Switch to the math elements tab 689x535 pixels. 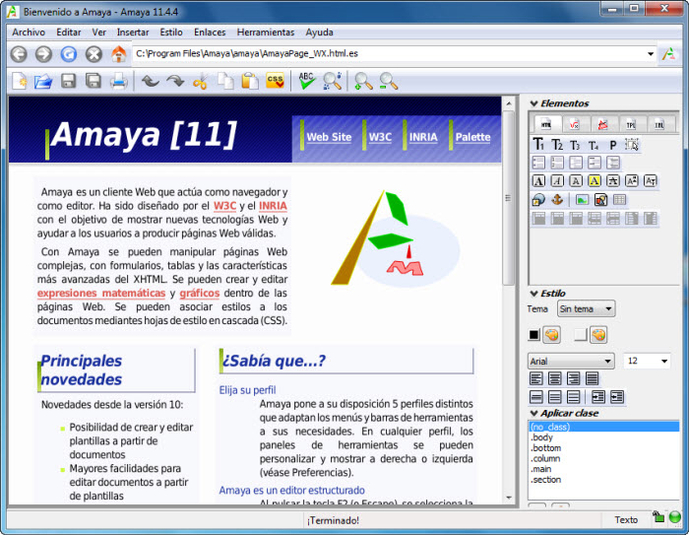575,124
